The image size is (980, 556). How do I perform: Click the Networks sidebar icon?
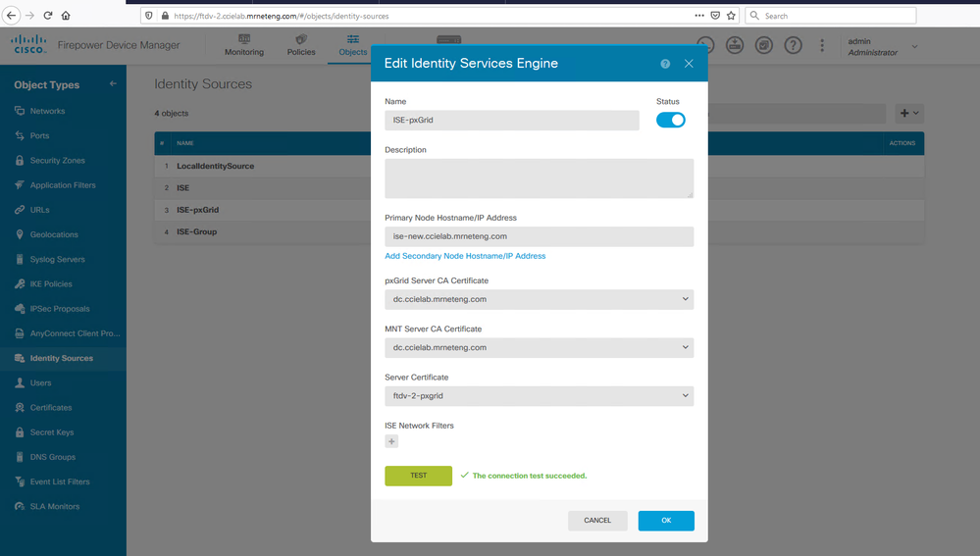point(20,111)
